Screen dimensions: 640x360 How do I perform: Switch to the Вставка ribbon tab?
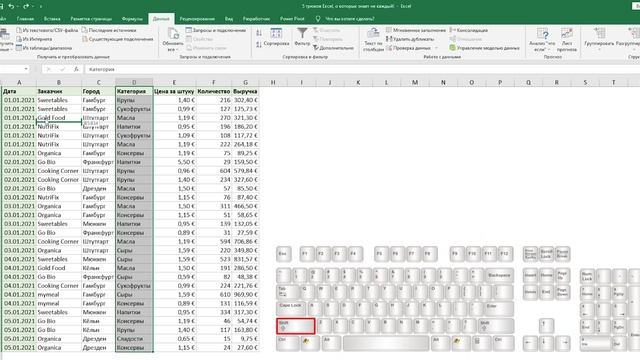(x=52, y=19)
